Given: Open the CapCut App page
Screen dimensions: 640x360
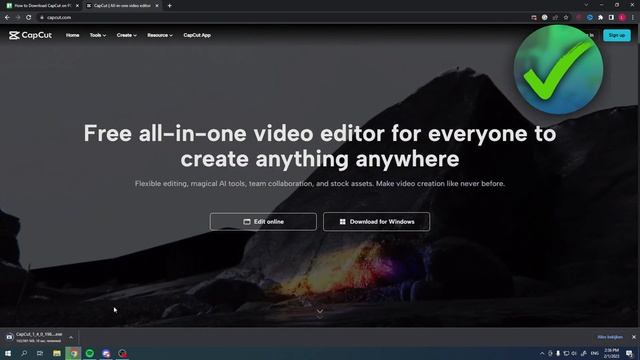Looking at the screenshot, I should [197, 35].
